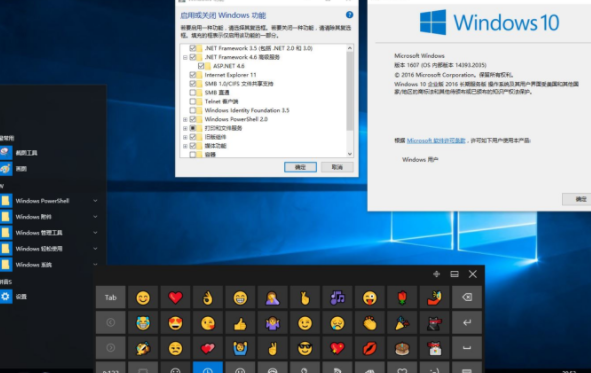The image size is (591, 373).
Task: Insert the tears of joy emoji
Action: pos(143,323)
